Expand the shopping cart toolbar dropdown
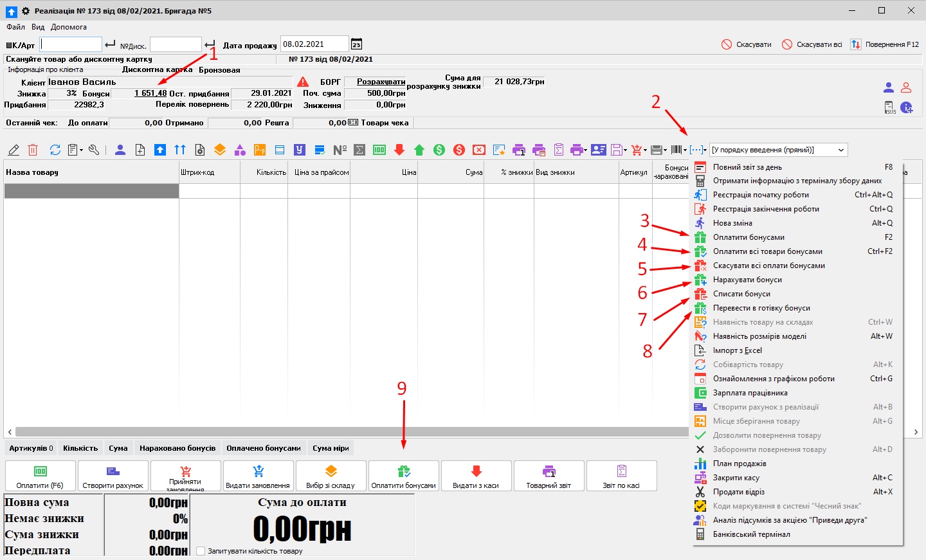This screenshot has width=926, height=560. click(x=645, y=150)
